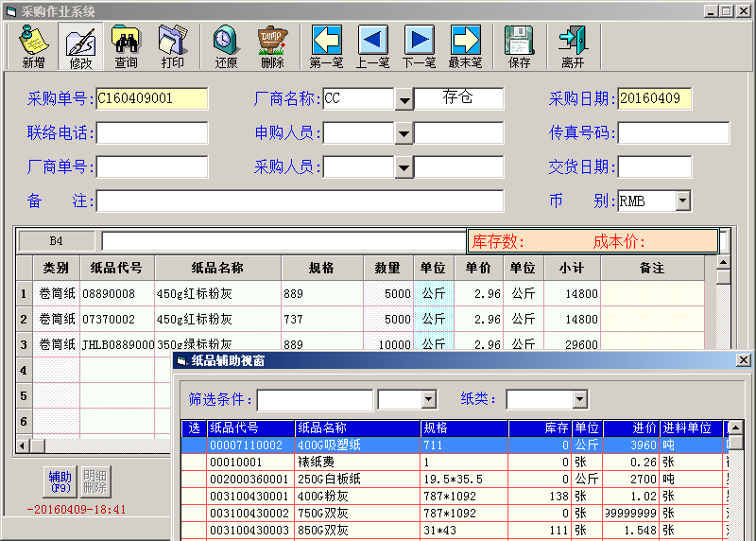Go to previous record with 上一笔
The image size is (756, 541).
coord(372,46)
